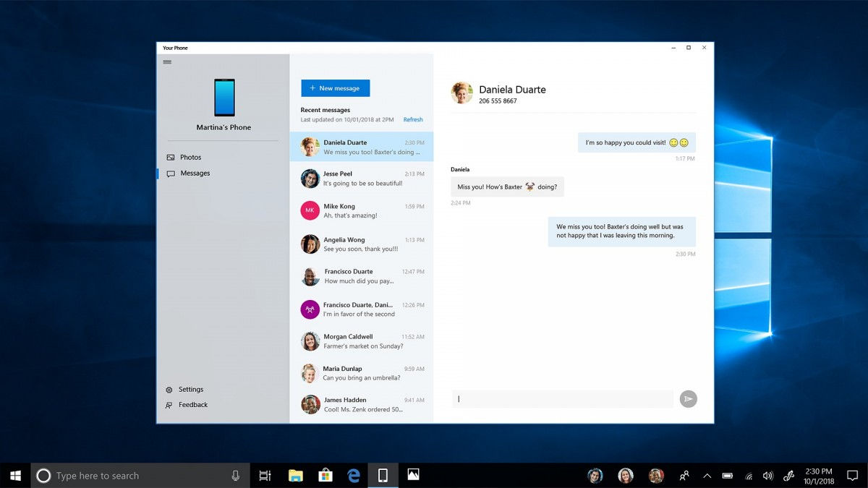Refresh the recent messages list
Image resolution: width=868 pixels, height=488 pixels.
412,119
